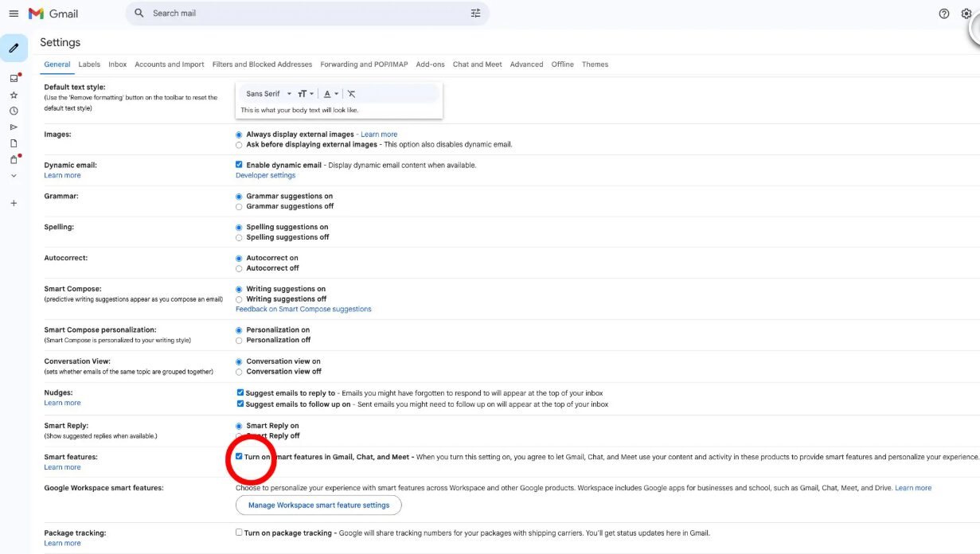Open Snoozed mail via the clock icon

point(14,111)
